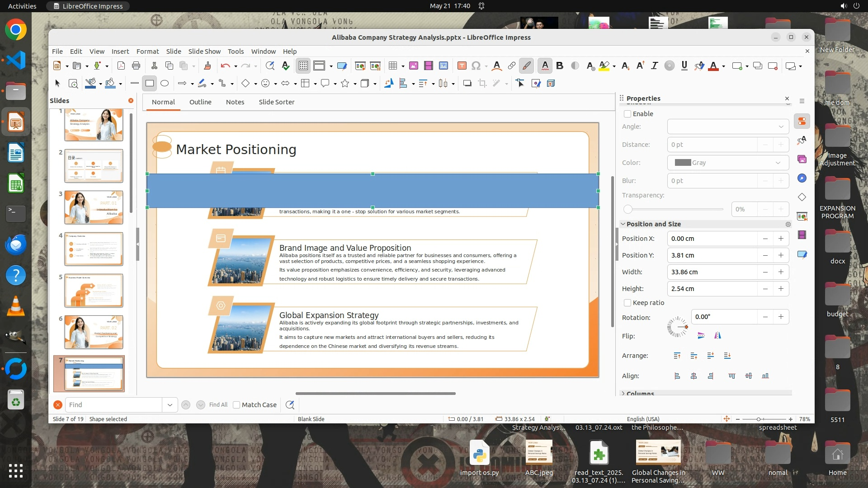Insert a text box

[x=462, y=66]
